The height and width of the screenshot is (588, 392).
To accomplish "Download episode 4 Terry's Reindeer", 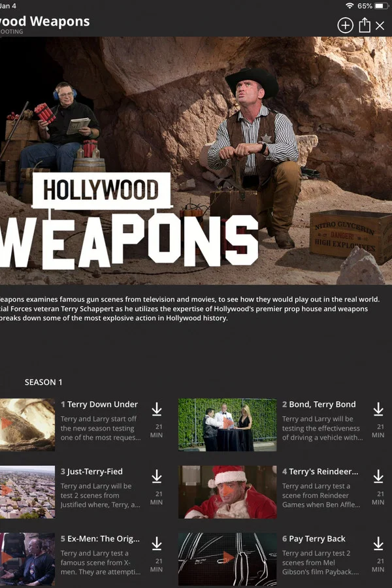I will 378,476.
